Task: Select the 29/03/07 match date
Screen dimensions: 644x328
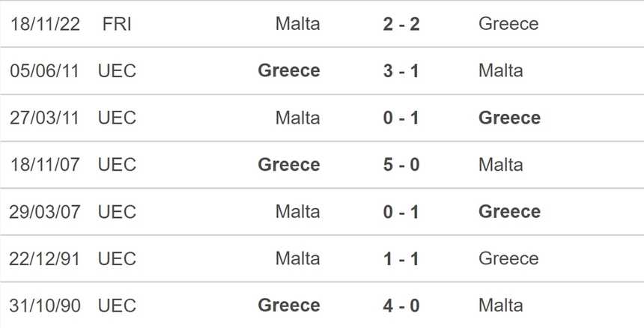Action: [45, 212]
